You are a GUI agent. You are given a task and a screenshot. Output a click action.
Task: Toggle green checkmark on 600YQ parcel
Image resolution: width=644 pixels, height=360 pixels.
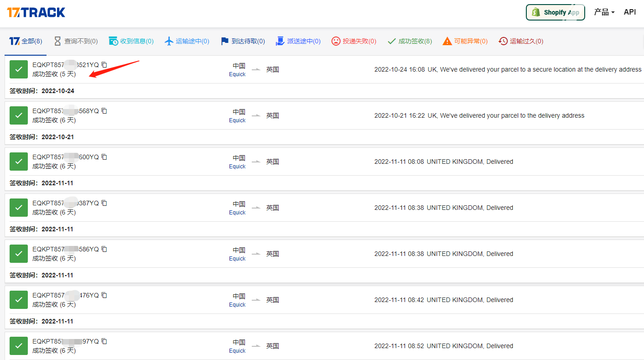19,162
